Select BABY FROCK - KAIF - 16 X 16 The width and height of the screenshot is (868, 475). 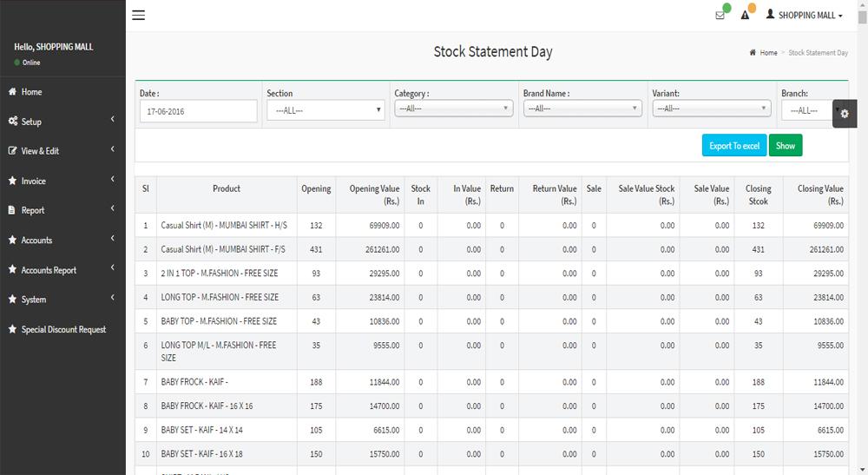207,406
